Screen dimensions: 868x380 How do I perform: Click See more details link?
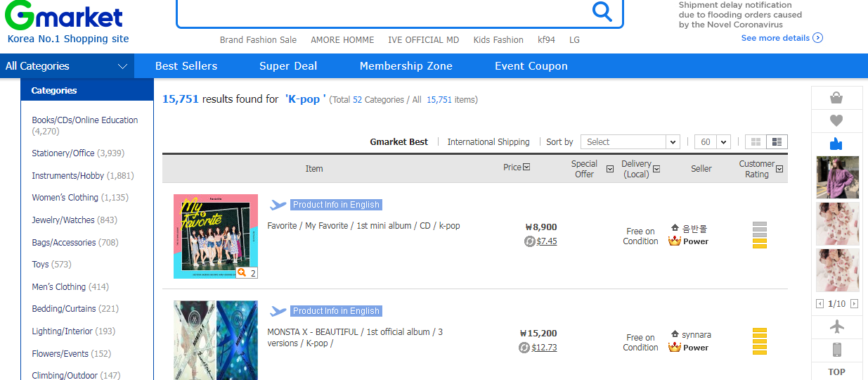[x=782, y=38]
